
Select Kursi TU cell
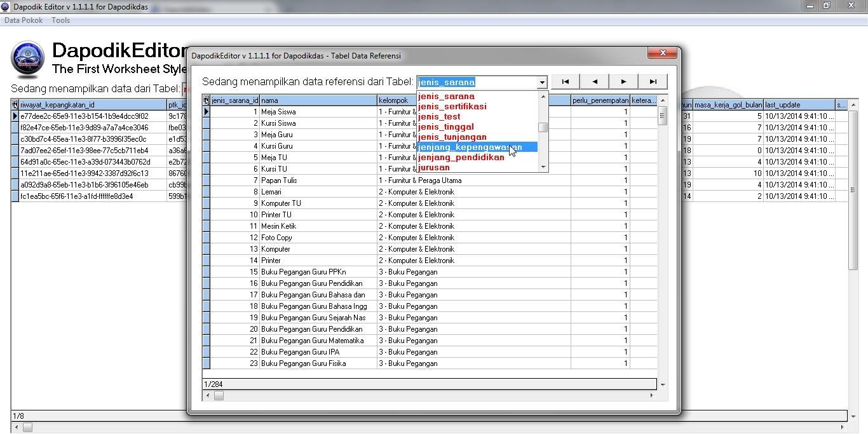(318, 169)
